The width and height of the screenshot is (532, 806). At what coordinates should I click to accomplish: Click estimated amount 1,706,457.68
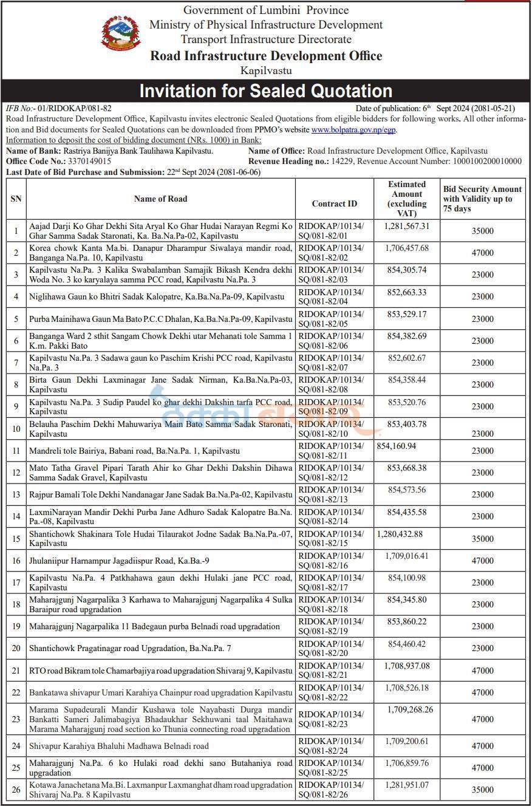pos(407,248)
